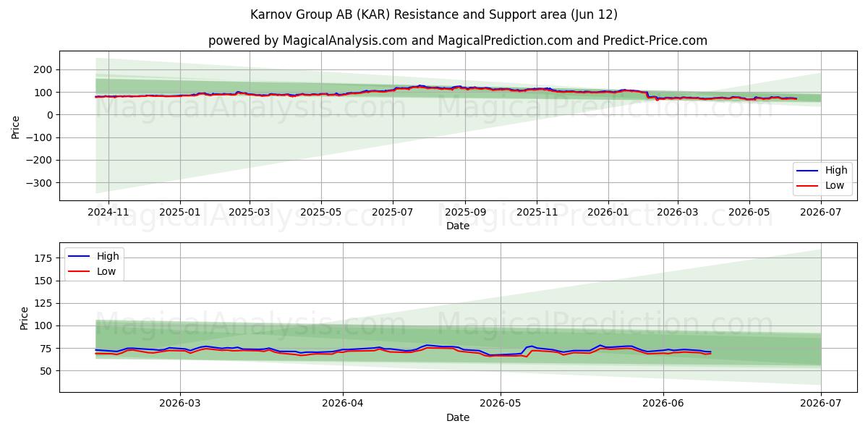
Task: Click the '2024-11' x-axis label in the top chart
Action: pos(108,213)
